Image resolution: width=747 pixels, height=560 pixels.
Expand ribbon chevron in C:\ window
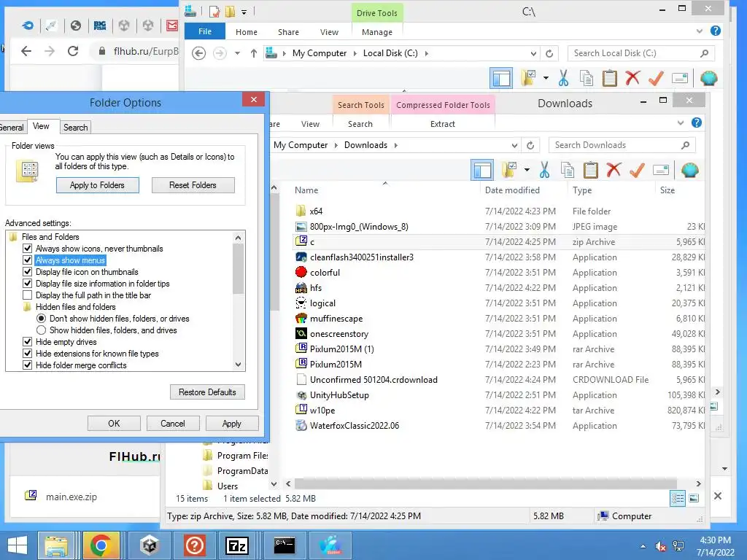tap(700, 31)
